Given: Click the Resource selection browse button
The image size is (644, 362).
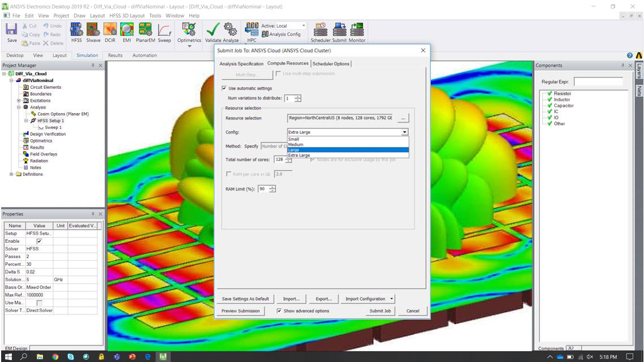Looking at the screenshot, I should tap(403, 118).
